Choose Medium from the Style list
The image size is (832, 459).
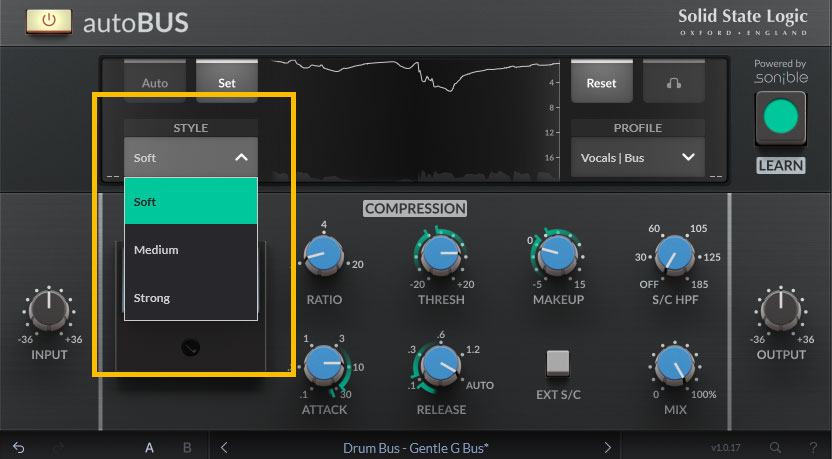coord(191,249)
